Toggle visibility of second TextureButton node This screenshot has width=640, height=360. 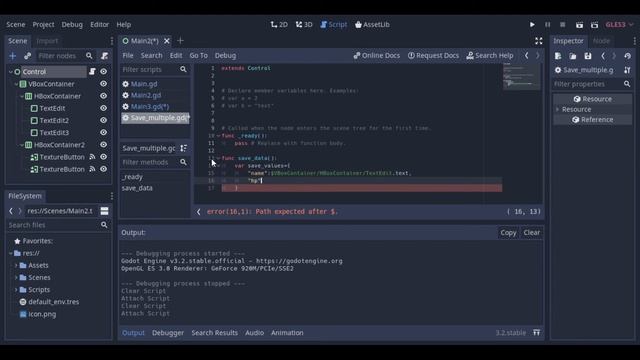pos(104,169)
